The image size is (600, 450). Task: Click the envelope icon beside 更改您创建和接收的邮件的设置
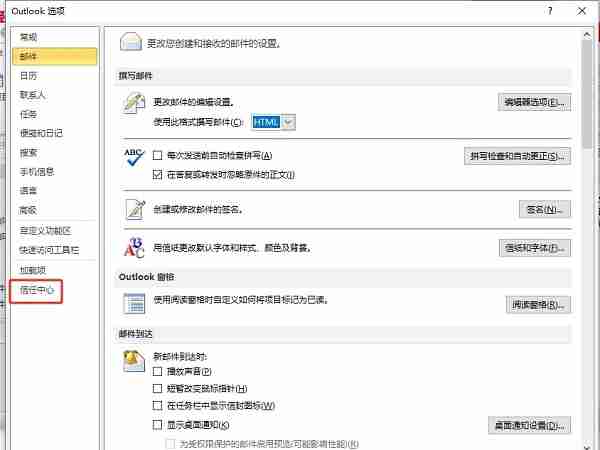[x=131, y=42]
